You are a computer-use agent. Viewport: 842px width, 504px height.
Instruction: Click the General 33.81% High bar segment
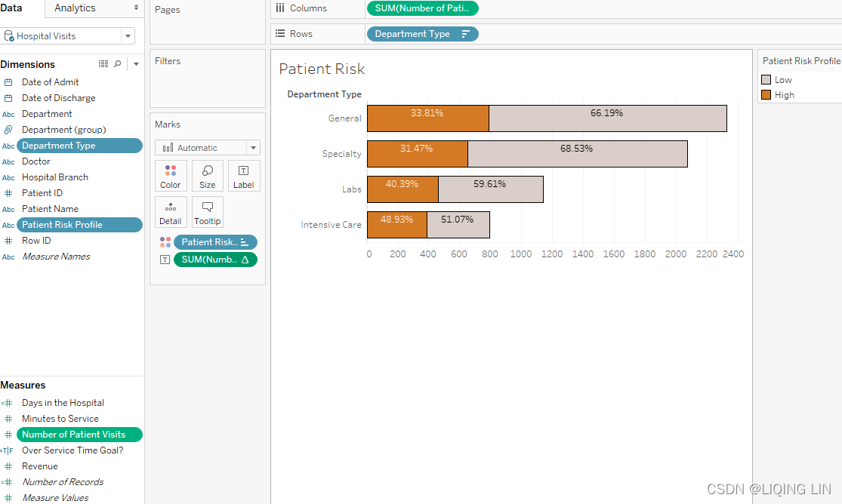(x=428, y=118)
